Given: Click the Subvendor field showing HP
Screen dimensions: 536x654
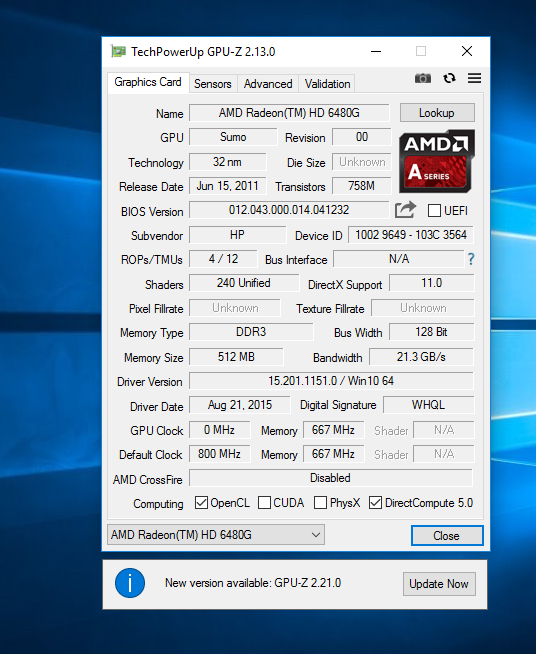Looking at the screenshot, I should coord(238,235).
